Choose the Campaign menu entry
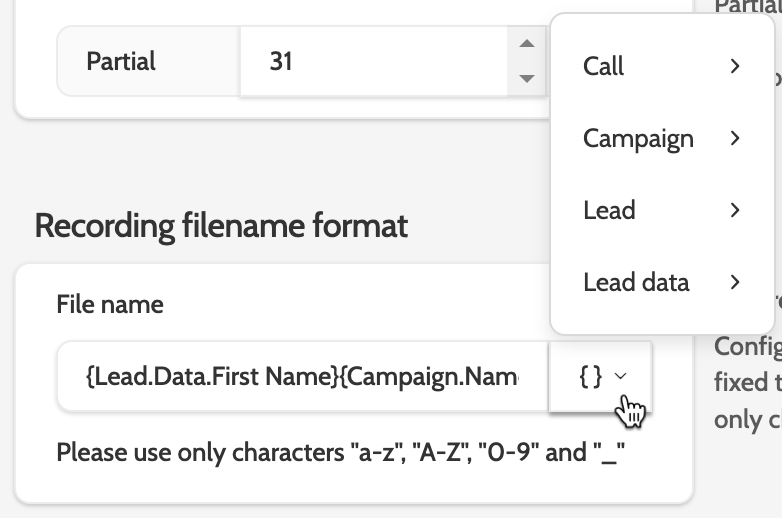This screenshot has height=518, width=782. 638,139
